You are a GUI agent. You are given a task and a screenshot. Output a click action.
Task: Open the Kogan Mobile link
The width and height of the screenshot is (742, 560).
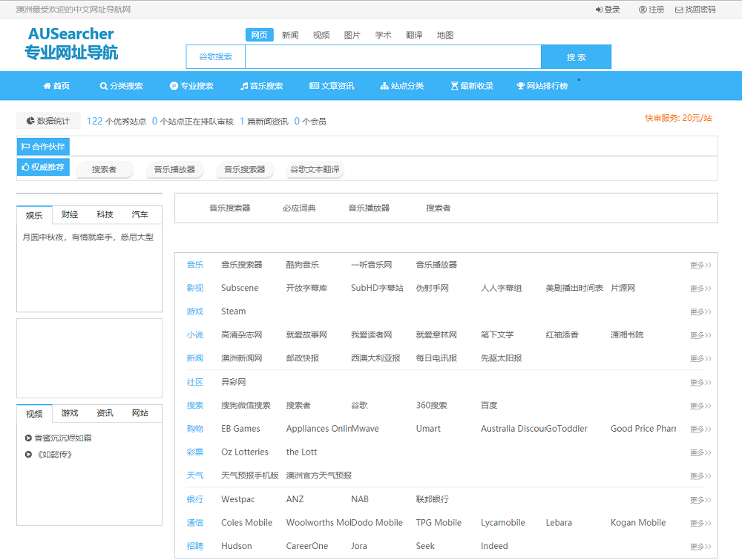638,523
